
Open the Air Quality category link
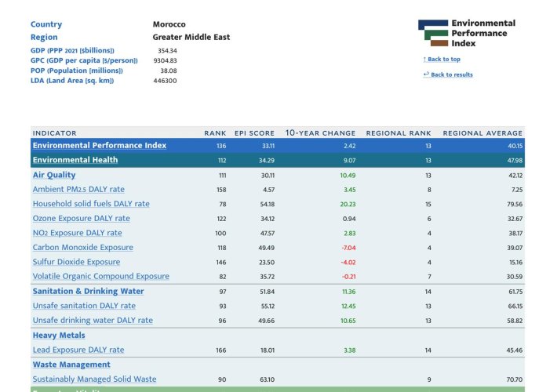coord(54,175)
